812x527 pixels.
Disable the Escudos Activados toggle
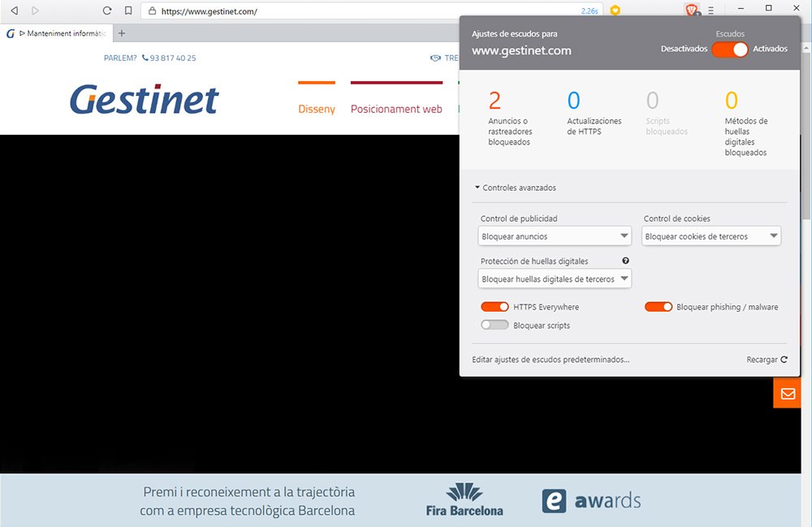pos(729,49)
